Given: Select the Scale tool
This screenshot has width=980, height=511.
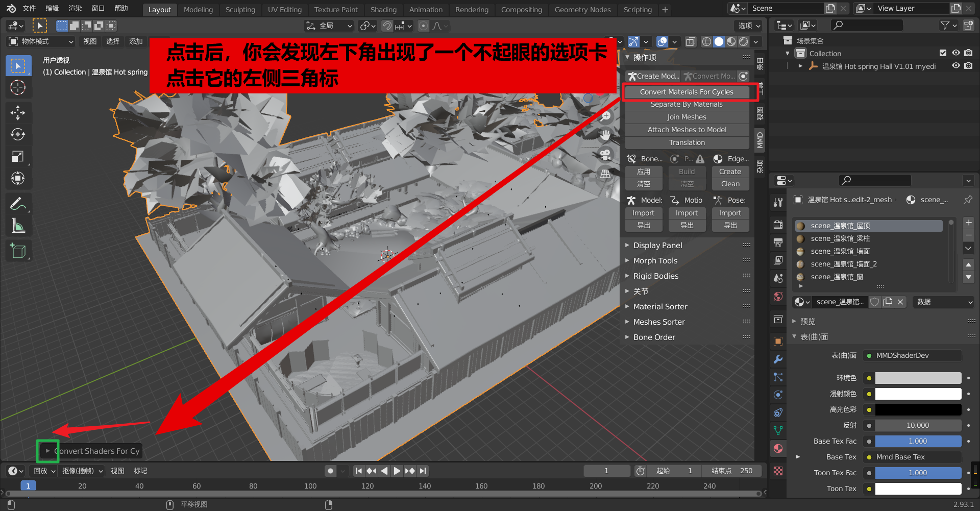Looking at the screenshot, I should 18,157.
